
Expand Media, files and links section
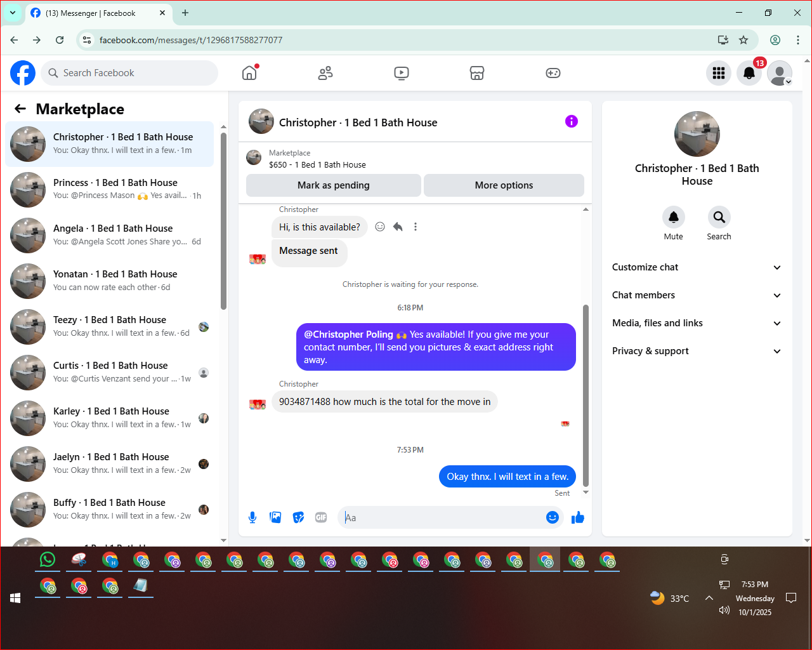tap(697, 323)
